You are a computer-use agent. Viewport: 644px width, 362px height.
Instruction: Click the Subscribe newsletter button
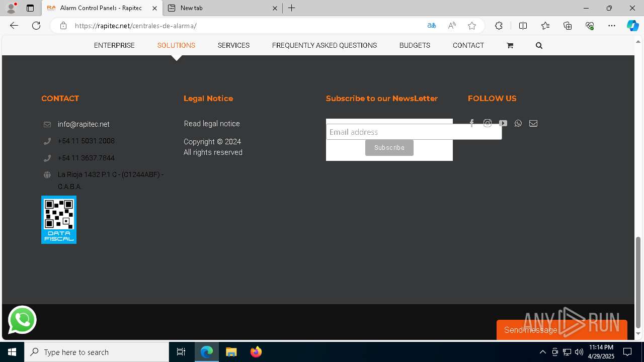389,148
